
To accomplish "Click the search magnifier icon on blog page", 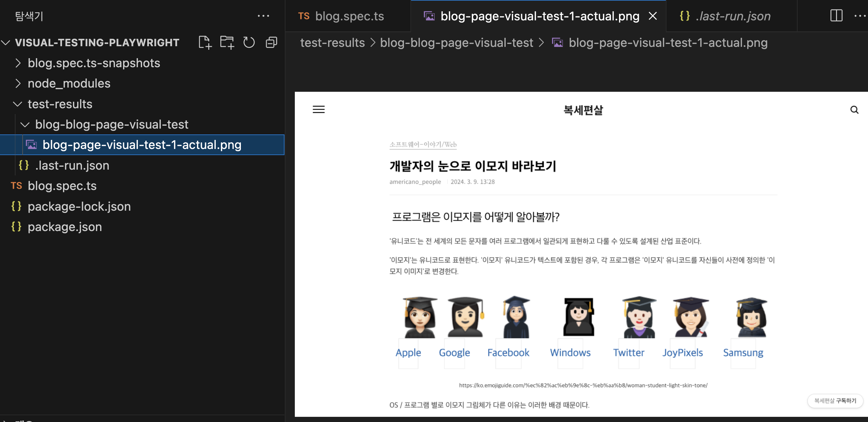I will [854, 110].
